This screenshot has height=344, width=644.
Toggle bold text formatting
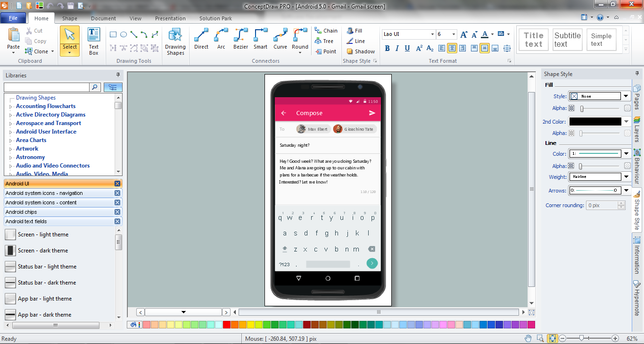point(388,48)
